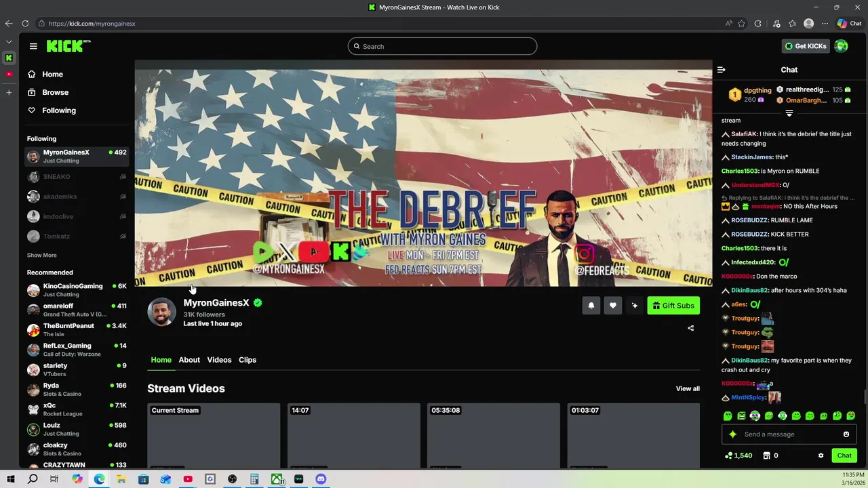Click the heart follow icon

click(x=612, y=306)
